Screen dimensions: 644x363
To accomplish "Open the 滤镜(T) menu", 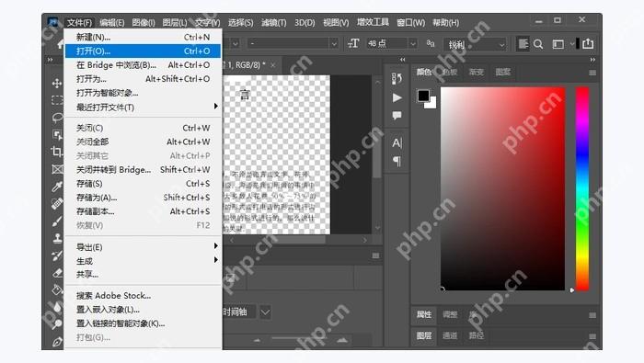I will coord(273,23).
